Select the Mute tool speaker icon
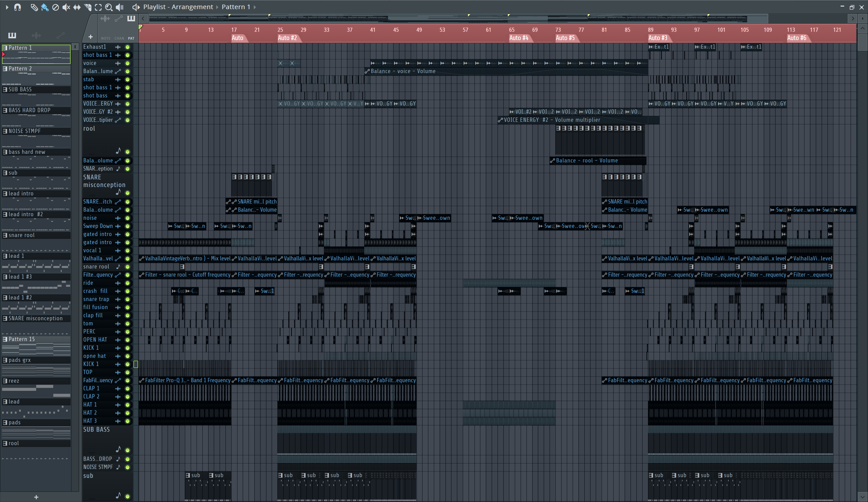The image size is (868, 502). pyautogui.click(x=66, y=7)
